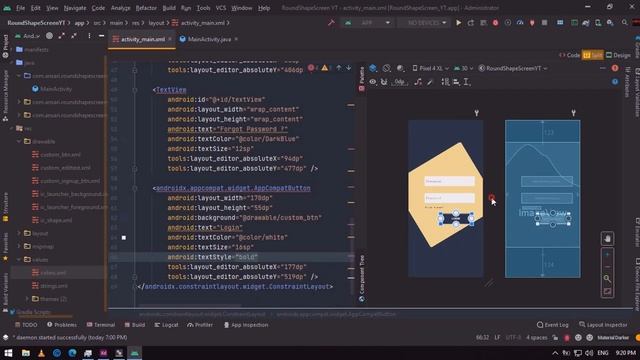The width and height of the screenshot is (640, 360).
Task: Click the Infer Constraints magic wand icon
Action: click(x=430, y=82)
